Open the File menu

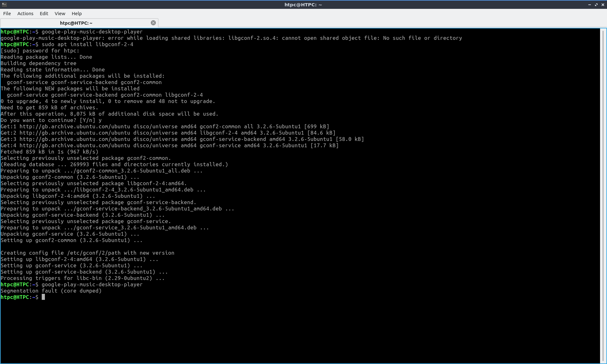7,14
